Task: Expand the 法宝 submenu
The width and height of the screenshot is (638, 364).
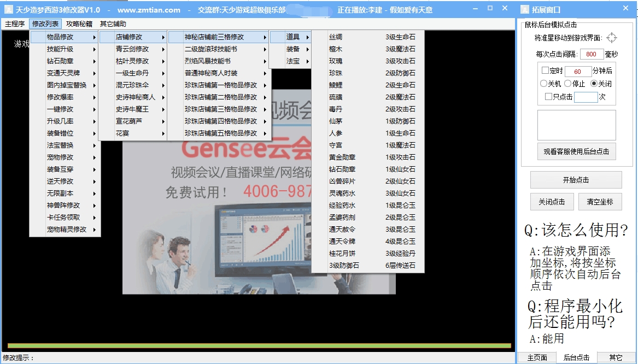Action: (x=290, y=61)
